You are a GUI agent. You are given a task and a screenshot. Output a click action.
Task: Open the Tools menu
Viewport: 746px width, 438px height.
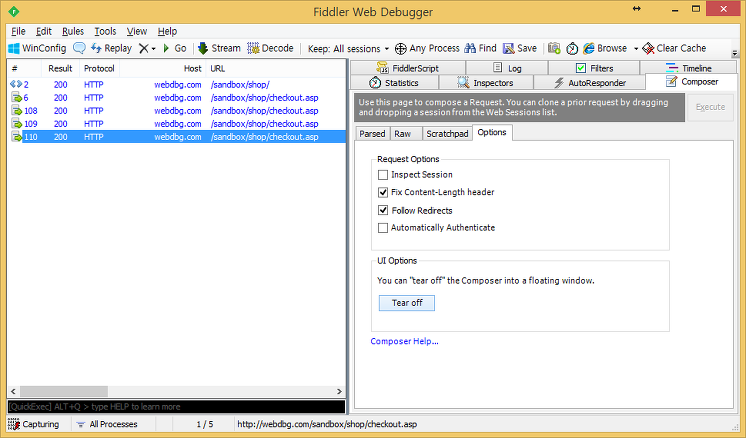pos(105,31)
